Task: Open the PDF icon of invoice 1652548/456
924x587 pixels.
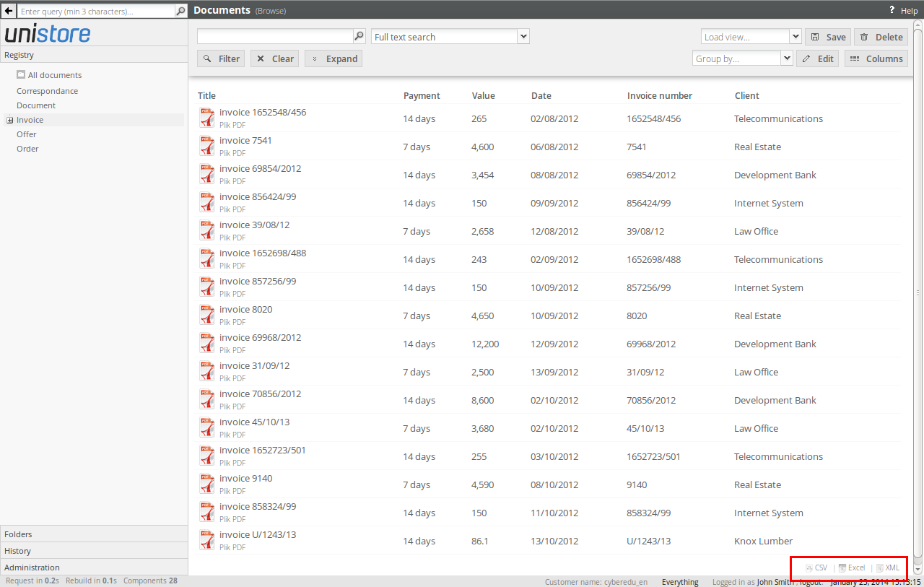Action: 207,118
